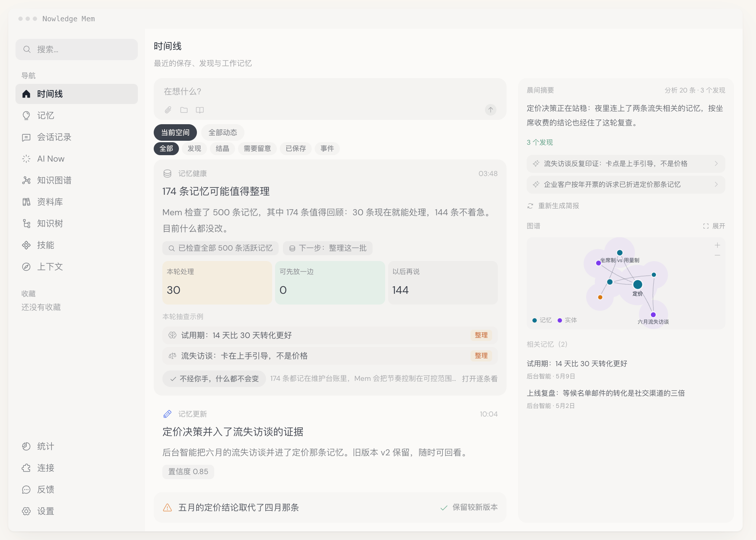756x540 pixels.
Task: Click 不经你手，什么都不会变 chip
Action: (x=214, y=379)
